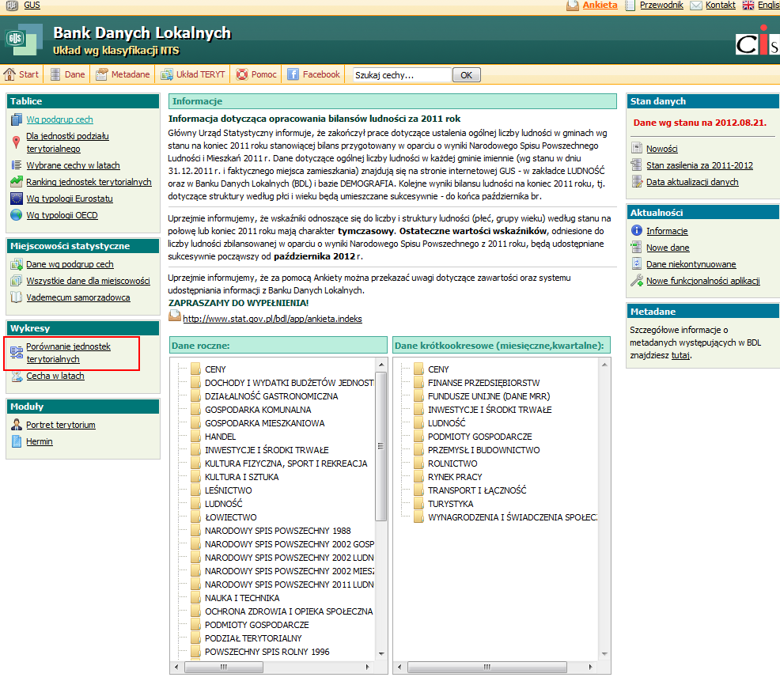Expand short-term TURYSTYKA folder
The width and height of the screenshot is (780, 700).
click(418, 504)
